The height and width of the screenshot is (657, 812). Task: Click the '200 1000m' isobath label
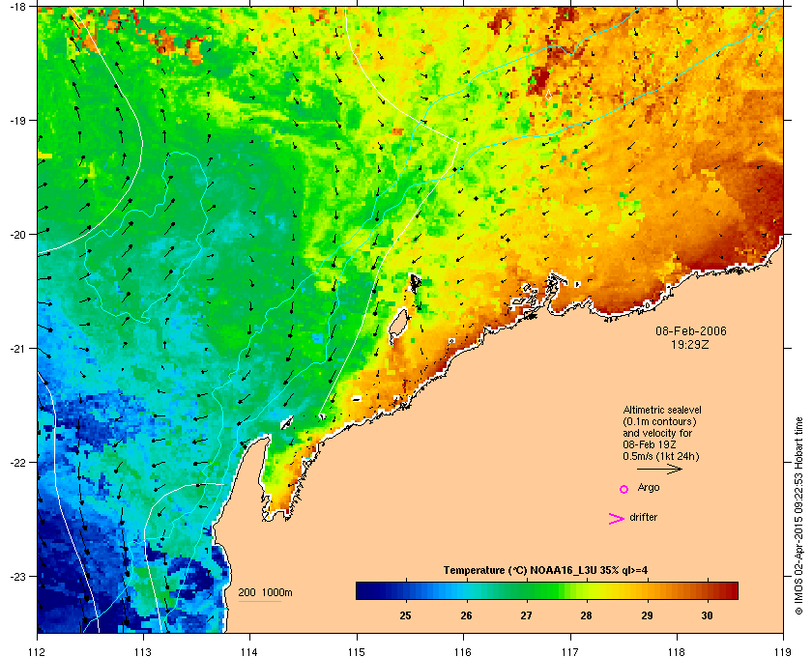coord(265,593)
